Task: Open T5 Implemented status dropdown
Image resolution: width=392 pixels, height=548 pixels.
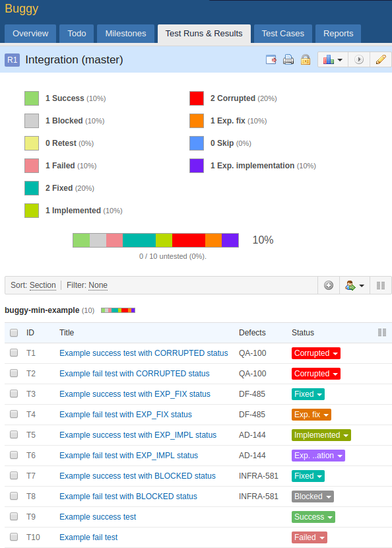Action: click(321, 435)
